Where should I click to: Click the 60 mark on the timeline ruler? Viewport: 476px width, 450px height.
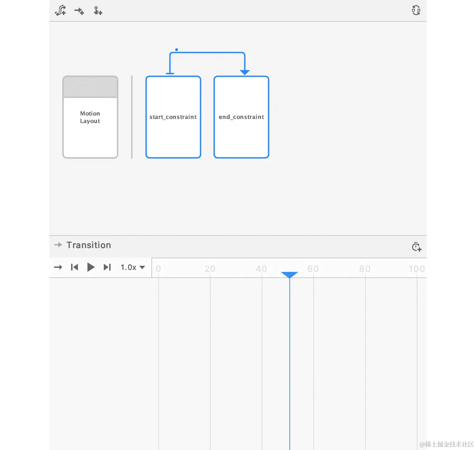click(x=313, y=269)
